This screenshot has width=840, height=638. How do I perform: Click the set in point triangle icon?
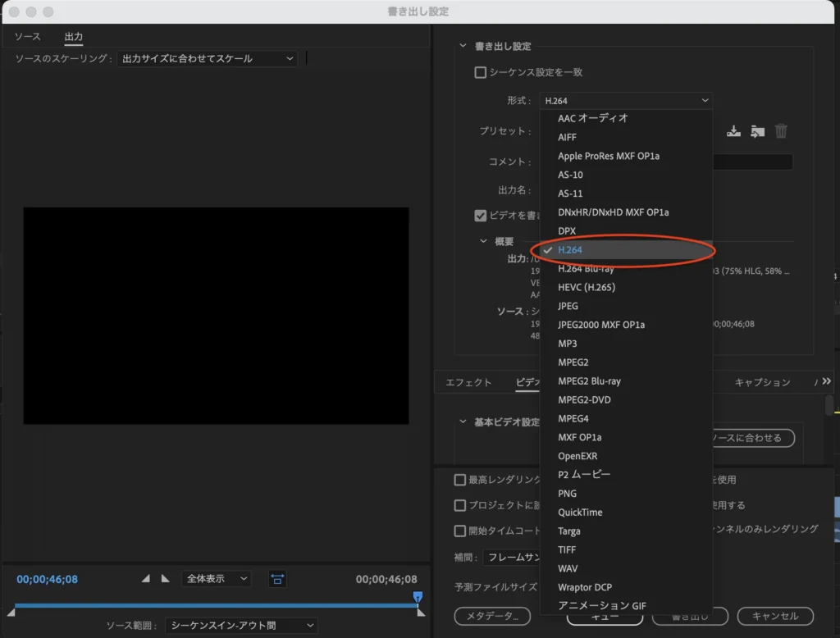tap(146, 579)
